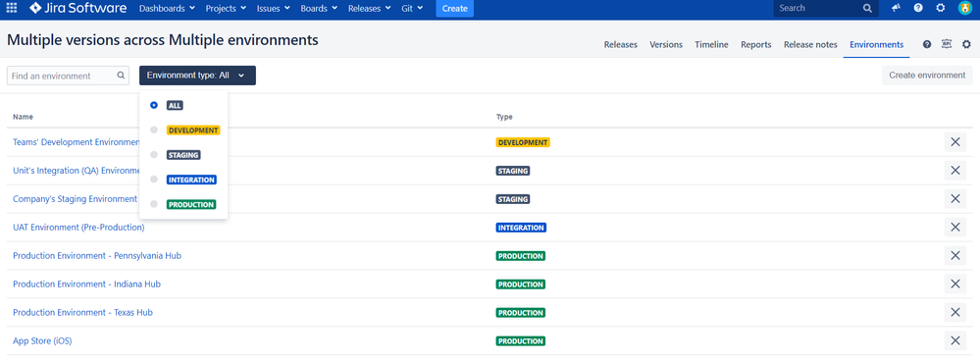Switch to the Timeline tab
The height and width of the screenshot is (362, 980).
(711, 44)
